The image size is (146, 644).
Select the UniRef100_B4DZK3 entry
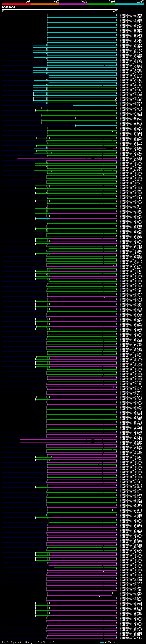[131, 271]
